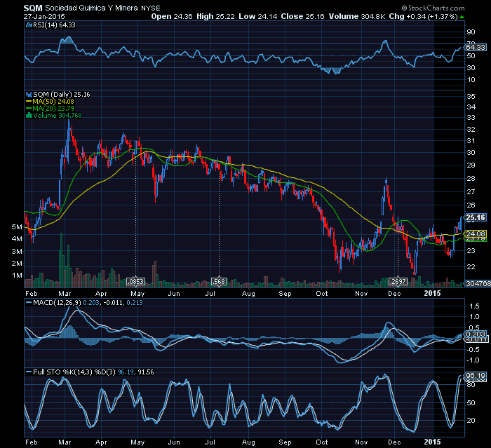Click the Oct label on price chart date axis
Viewport: 491px width, 448px height.
[x=321, y=294]
